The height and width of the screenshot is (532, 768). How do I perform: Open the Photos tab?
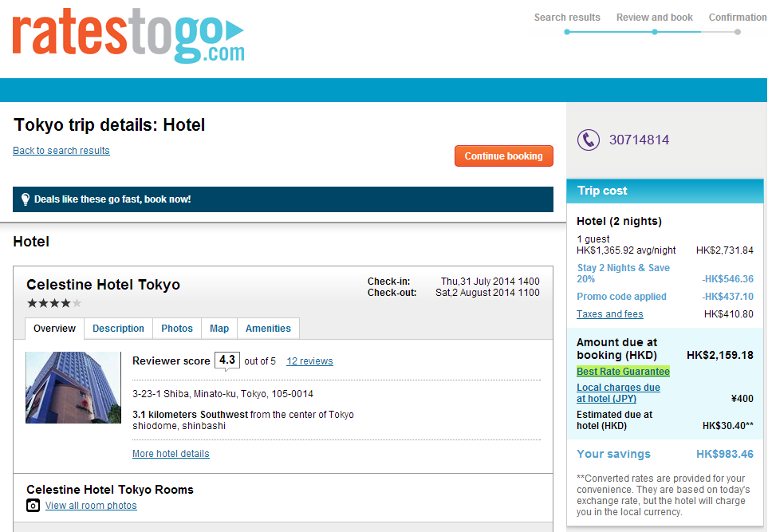pyautogui.click(x=177, y=329)
